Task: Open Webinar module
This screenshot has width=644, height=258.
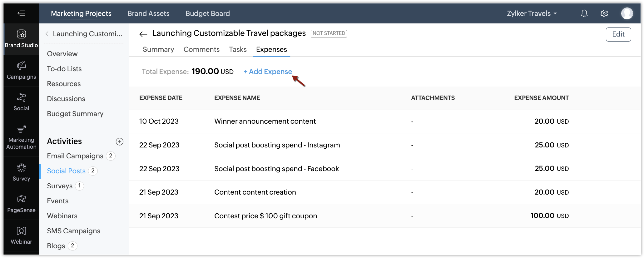Action: 21,236
